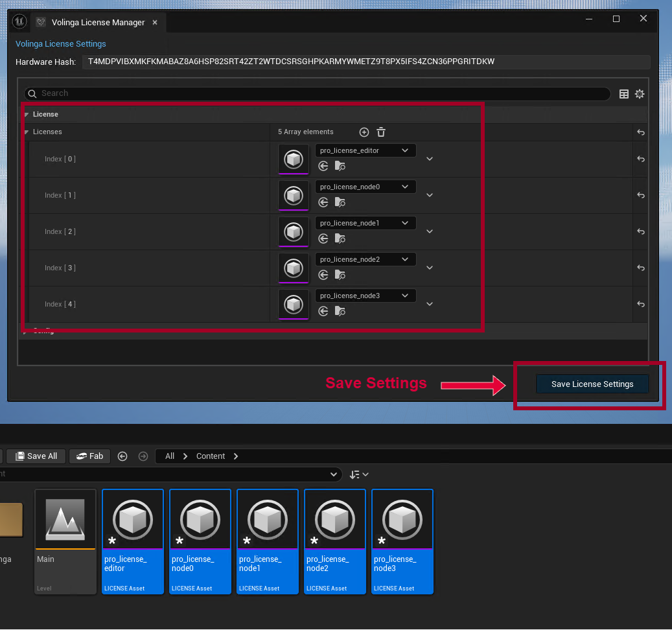Browse to pro_license_node0 in Content Browser

click(340, 203)
